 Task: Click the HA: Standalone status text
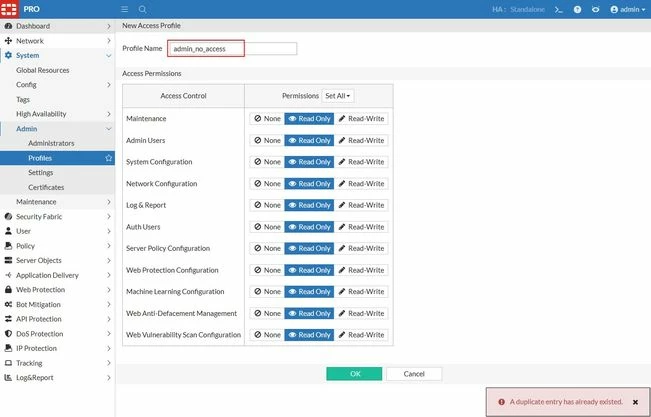click(x=518, y=9)
